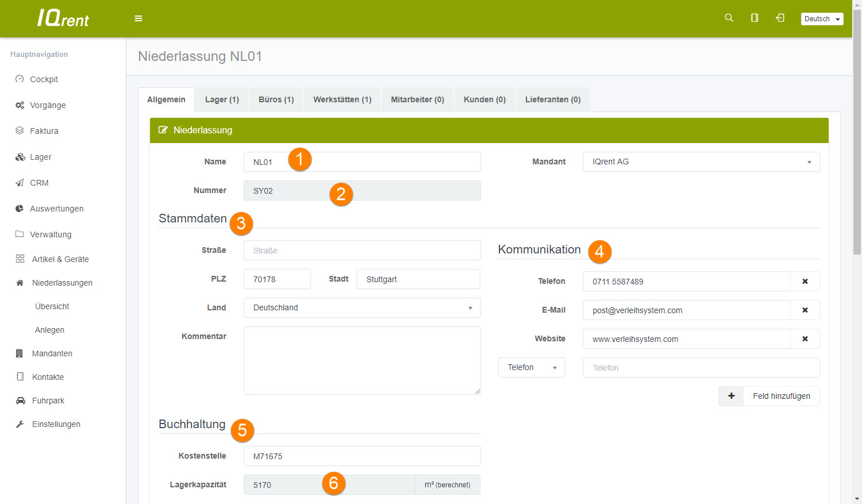Open the Telefon type selector

pos(531,368)
